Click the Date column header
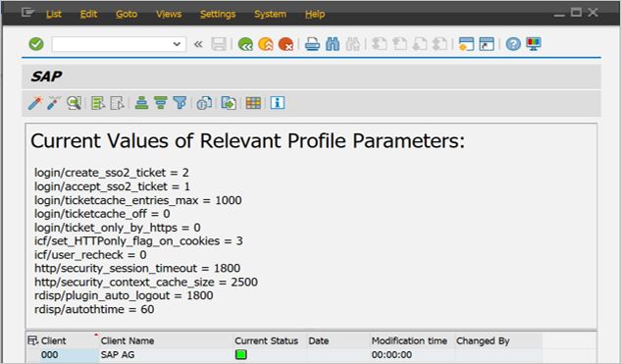The width and height of the screenshot is (621, 364). tap(338, 340)
